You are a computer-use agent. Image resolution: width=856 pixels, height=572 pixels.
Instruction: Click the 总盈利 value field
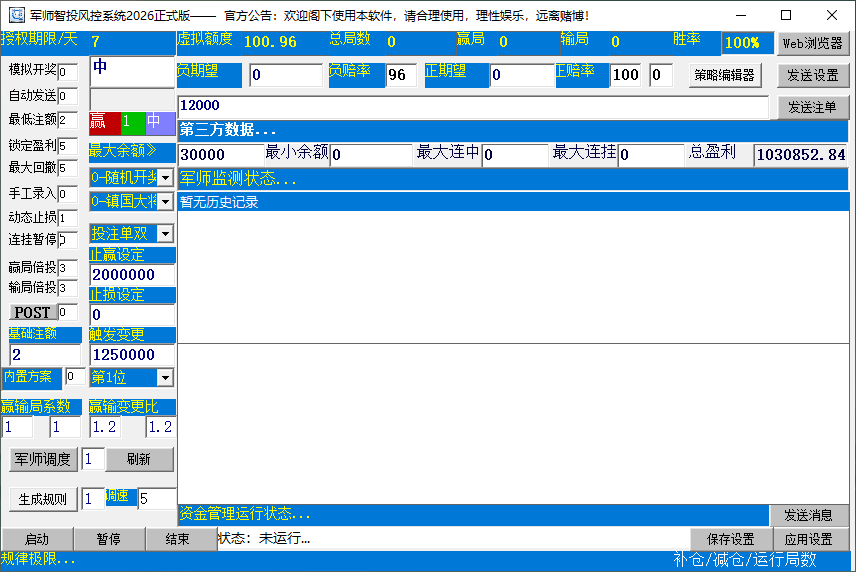click(x=800, y=155)
